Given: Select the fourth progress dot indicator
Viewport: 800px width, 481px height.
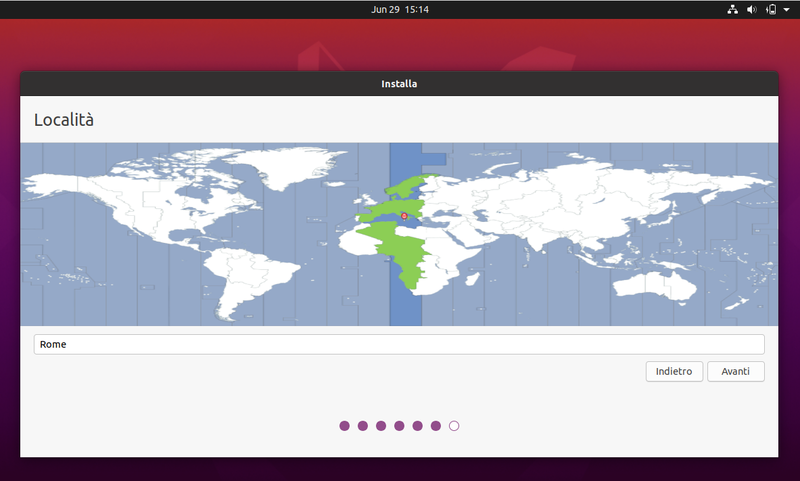Looking at the screenshot, I should tap(399, 426).
